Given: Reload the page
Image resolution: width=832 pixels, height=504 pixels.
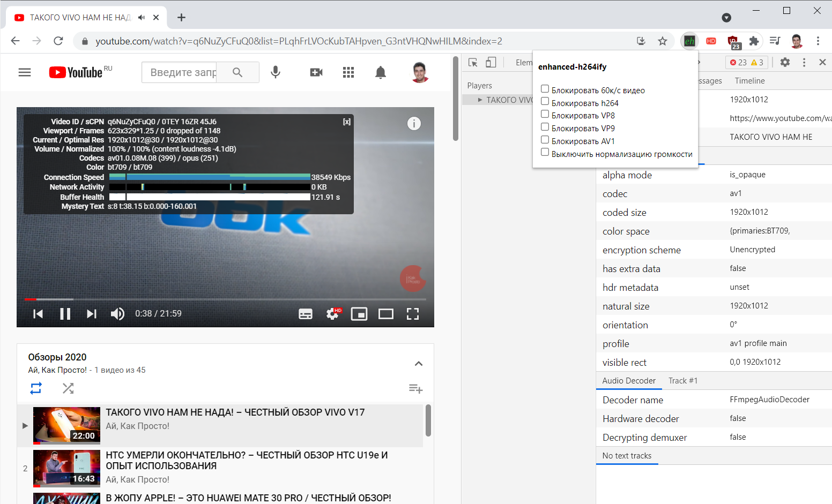Looking at the screenshot, I should pyautogui.click(x=58, y=41).
